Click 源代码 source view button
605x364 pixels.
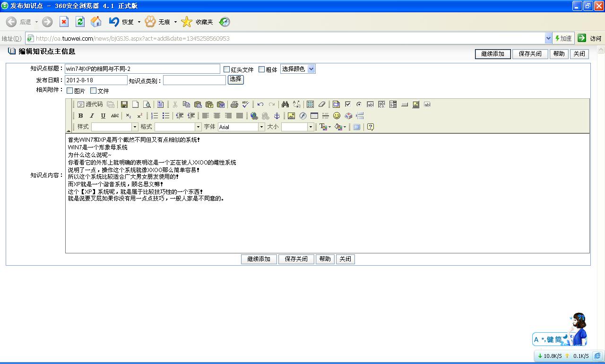point(90,104)
